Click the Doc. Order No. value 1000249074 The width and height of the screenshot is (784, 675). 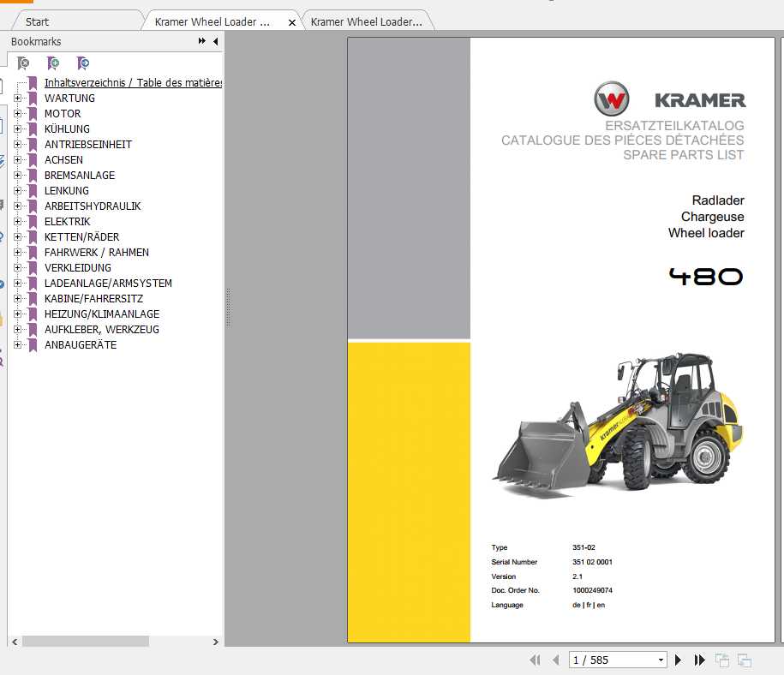(x=593, y=590)
